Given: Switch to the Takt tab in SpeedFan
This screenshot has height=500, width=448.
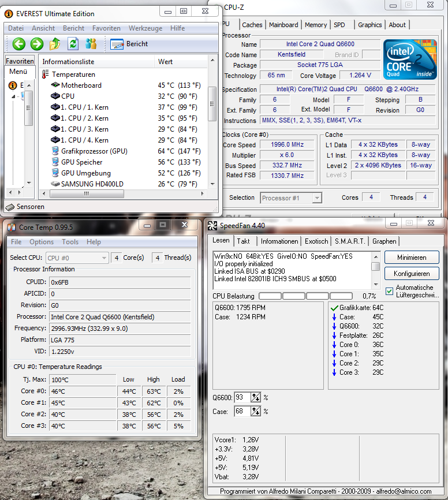Looking at the screenshot, I should click(x=243, y=241).
